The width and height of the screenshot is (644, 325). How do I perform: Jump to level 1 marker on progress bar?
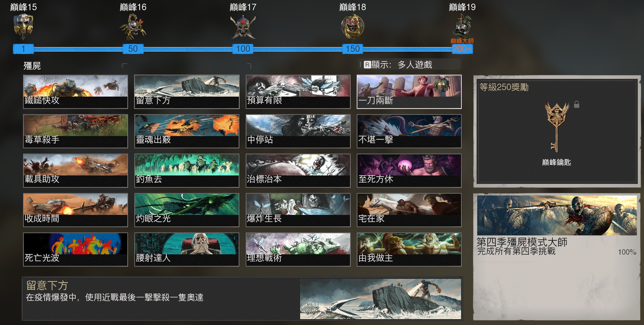23,49
